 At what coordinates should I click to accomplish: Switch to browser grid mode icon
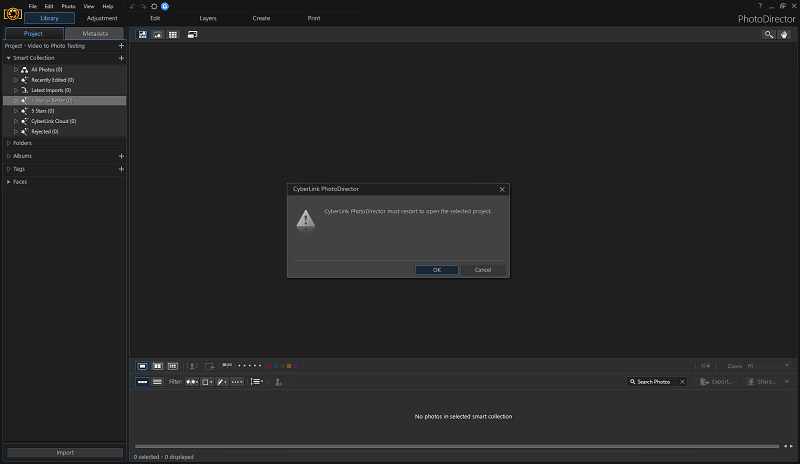pyautogui.click(x=173, y=35)
